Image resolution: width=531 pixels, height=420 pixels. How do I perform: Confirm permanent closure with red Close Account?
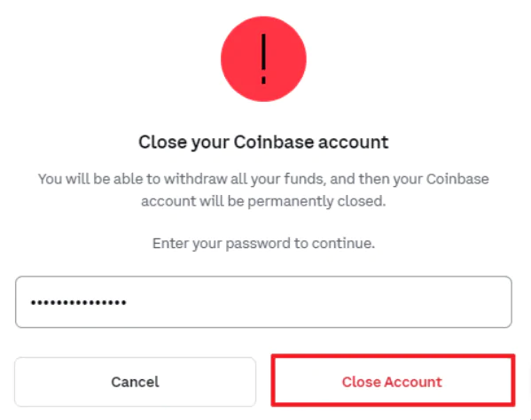393,380
